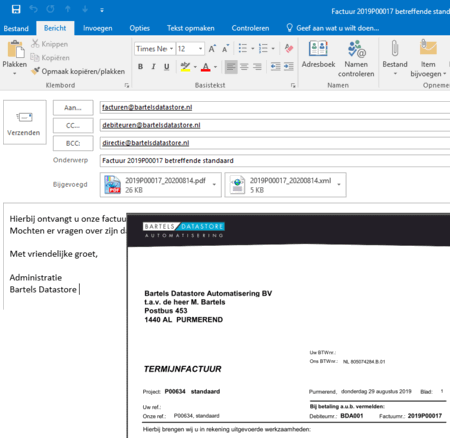Click Aan field with facturen address
The image size is (450, 438).
275,107
